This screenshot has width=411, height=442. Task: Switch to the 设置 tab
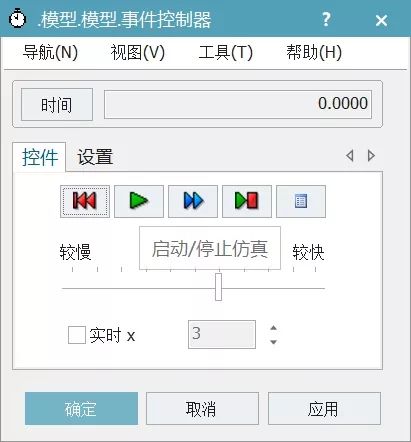pyautogui.click(x=95, y=157)
